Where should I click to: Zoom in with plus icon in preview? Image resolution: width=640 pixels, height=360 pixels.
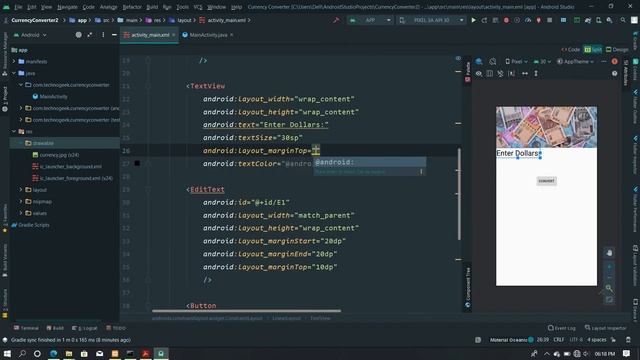coord(609,267)
